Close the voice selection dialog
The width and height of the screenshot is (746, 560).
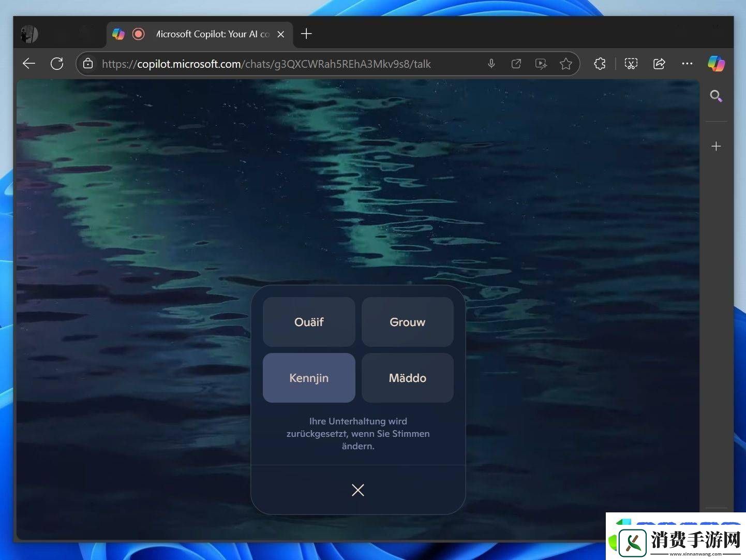(x=358, y=490)
